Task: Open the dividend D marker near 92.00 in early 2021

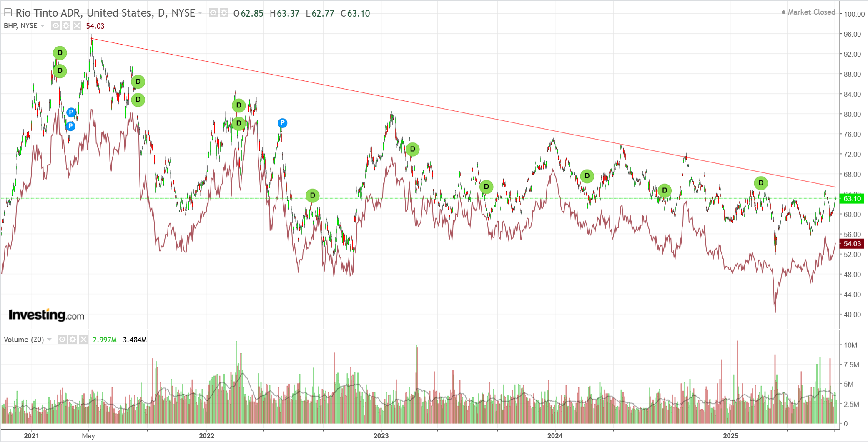Action: [60, 53]
